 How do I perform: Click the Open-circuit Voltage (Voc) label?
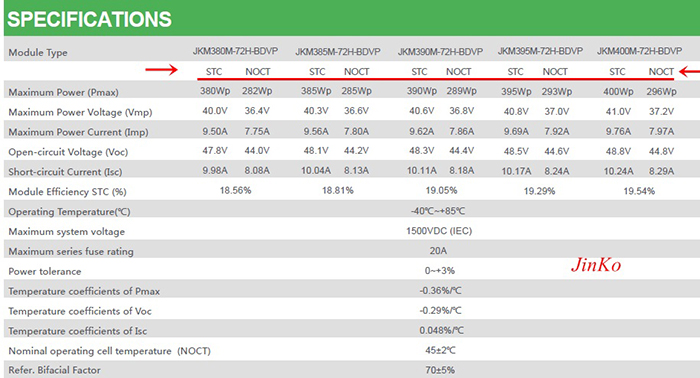(x=68, y=152)
